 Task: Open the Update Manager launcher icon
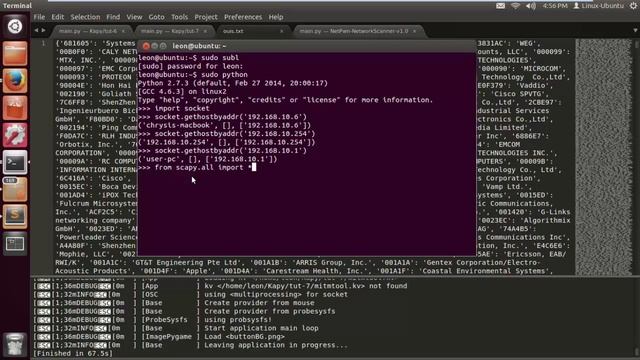click(x=15, y=189)
